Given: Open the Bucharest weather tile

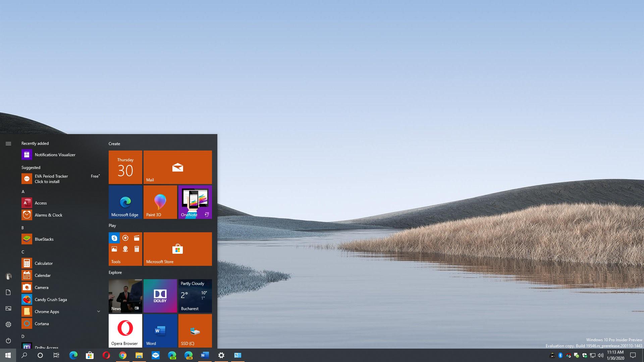Looking at the screenshot, I should [195, 296].
